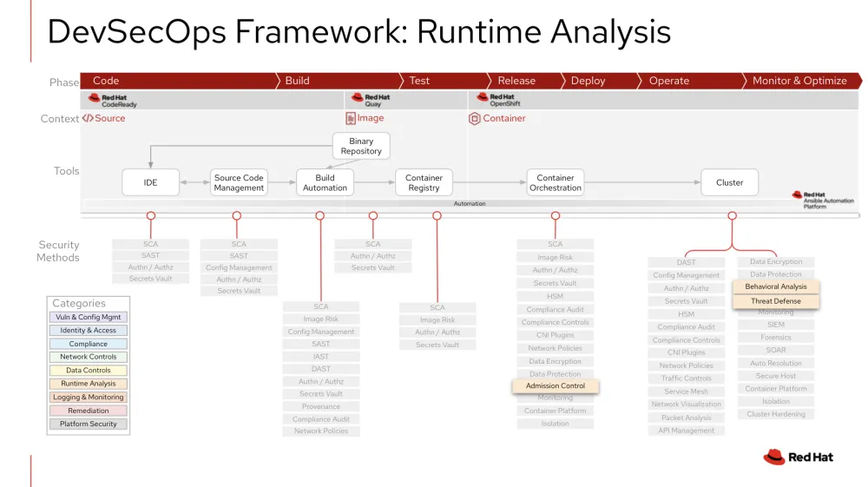Click the Container Orchestration tool box
The height and width of the screenshot is (487, 868).
(x=556, y=182)
